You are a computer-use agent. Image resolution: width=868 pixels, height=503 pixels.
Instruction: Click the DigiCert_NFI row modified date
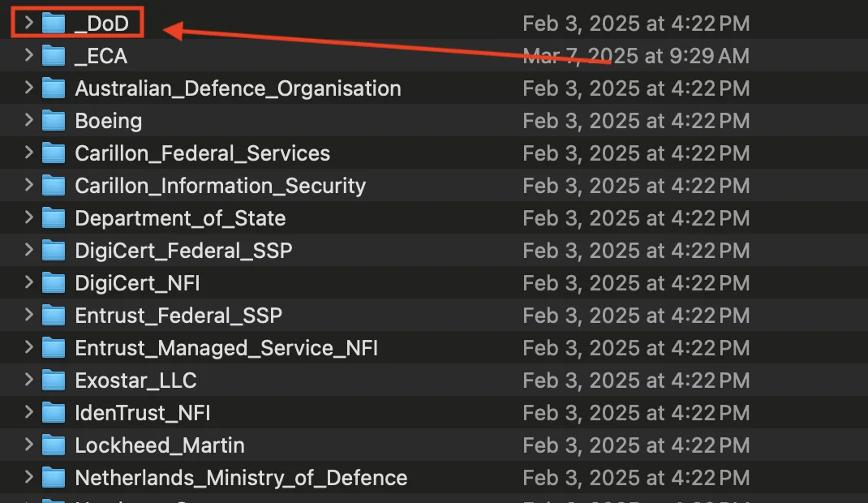(x=636, y=283)
